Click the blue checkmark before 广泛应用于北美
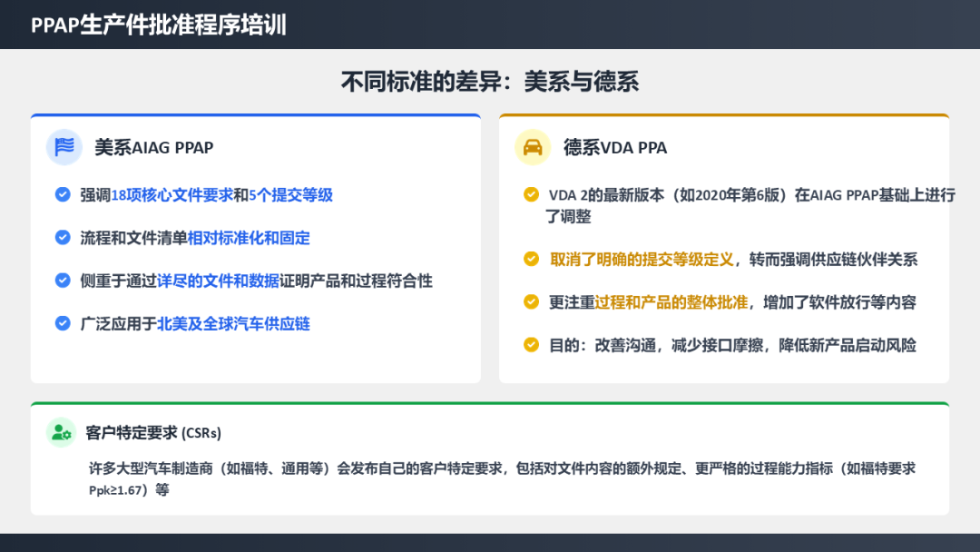This screenshot has height=552, width=980. [x=63, y=323]
